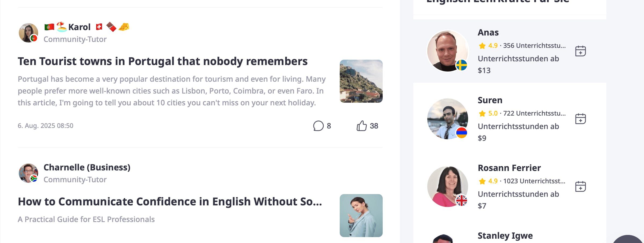Open How to Communicate Confidence article
The height and width of the screenshot is (243, 644).
point(170,202)
